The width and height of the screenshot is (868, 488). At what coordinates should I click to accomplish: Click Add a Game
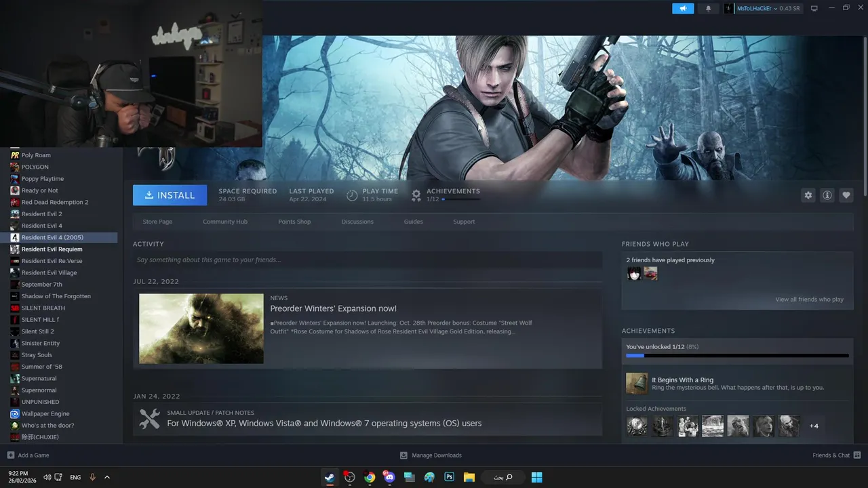[x=28, y=455]
